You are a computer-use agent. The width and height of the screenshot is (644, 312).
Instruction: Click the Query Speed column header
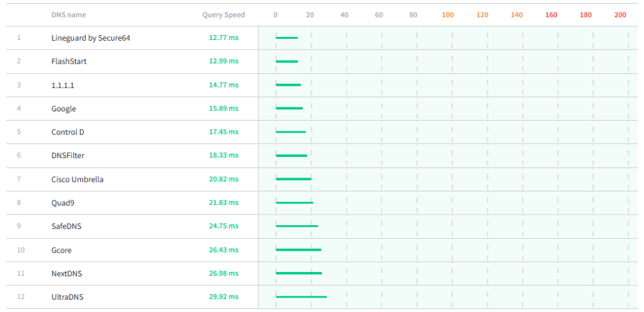click(x=223, y=15)
